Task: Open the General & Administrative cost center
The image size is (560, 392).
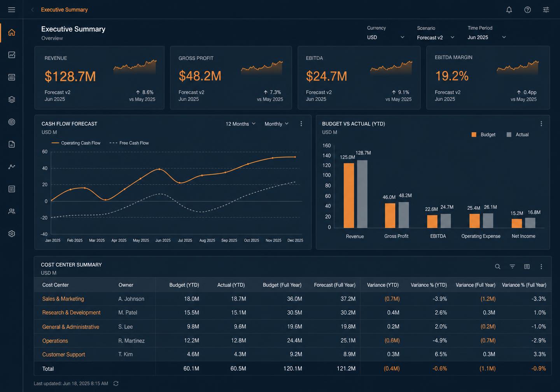Action: coord(70,327)
